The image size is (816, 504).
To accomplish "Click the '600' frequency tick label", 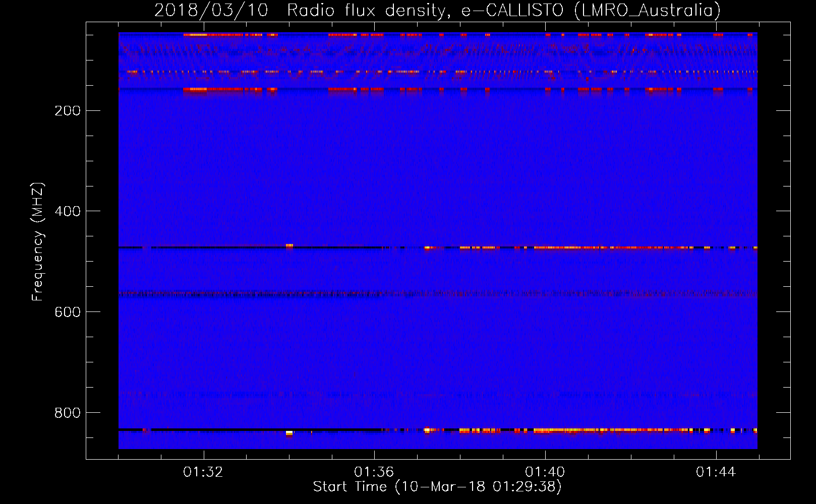I will [68, 312].
